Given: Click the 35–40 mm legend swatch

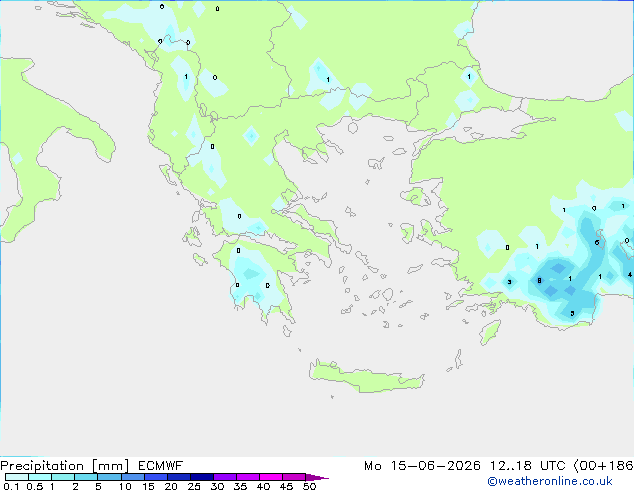Looking at the screenshot, I should 247,477.
